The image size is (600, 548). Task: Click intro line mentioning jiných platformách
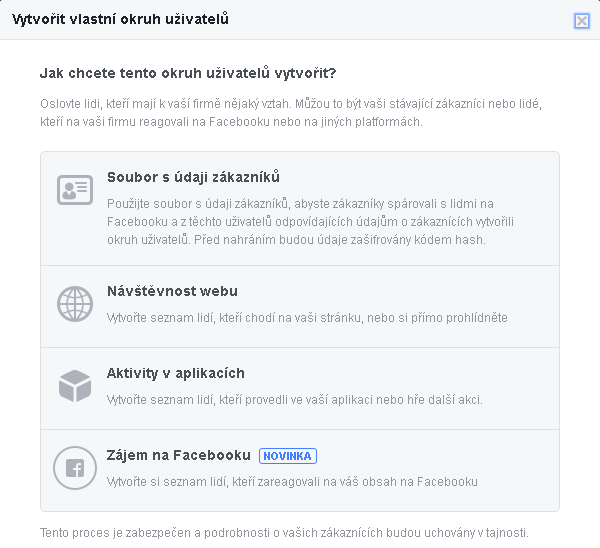[231, 122]
